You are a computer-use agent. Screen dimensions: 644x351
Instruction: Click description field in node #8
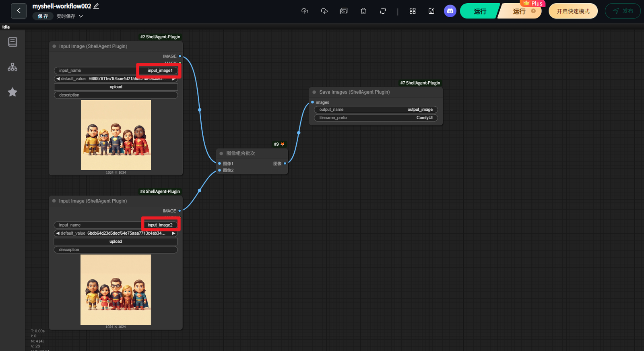pyautogui.click(x=116, y=250)
